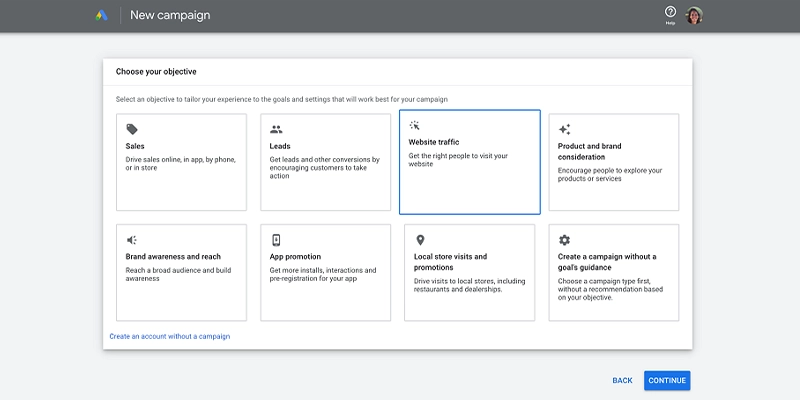Click the Google Ads logo
Viewport: 800px width, 400px height.
coord(101,15)
